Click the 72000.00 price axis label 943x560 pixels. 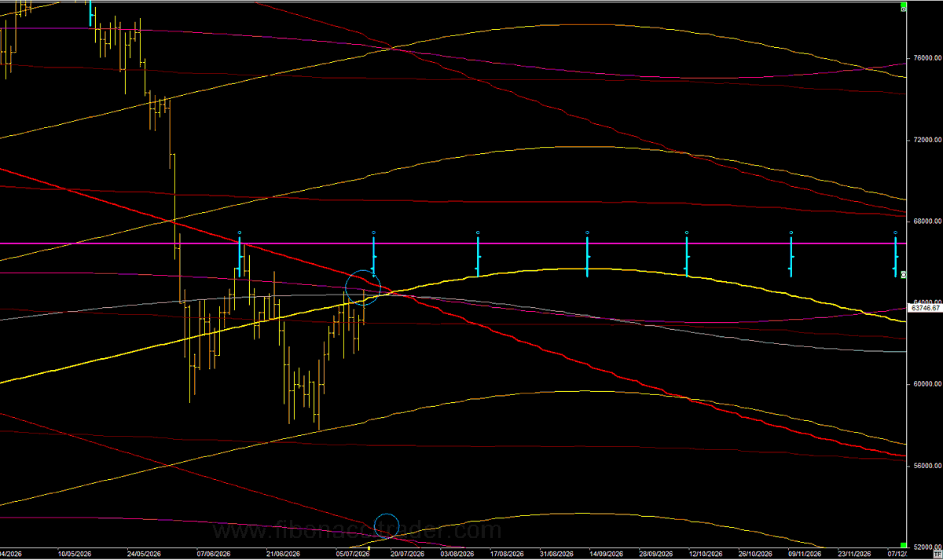927,140
